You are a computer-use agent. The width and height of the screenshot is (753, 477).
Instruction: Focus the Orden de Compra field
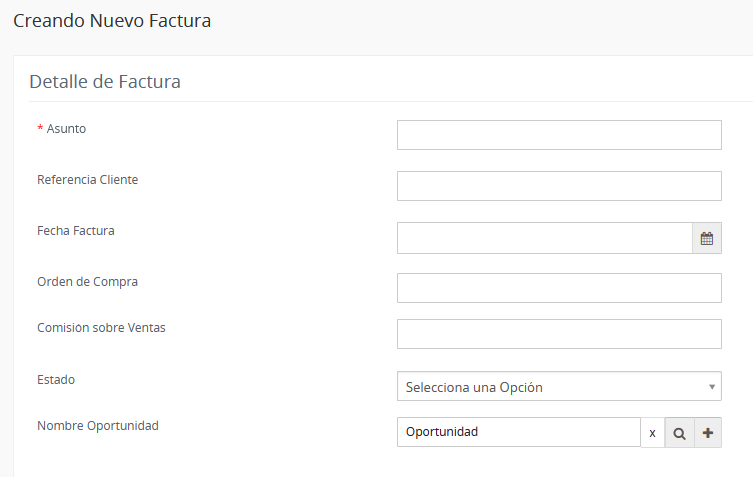(559, 288)
